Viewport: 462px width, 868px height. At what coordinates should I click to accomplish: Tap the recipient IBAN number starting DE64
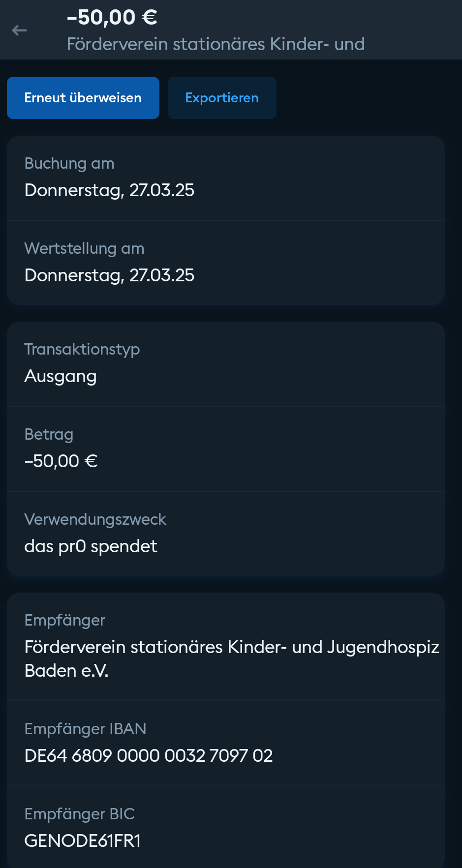[149, 756]
